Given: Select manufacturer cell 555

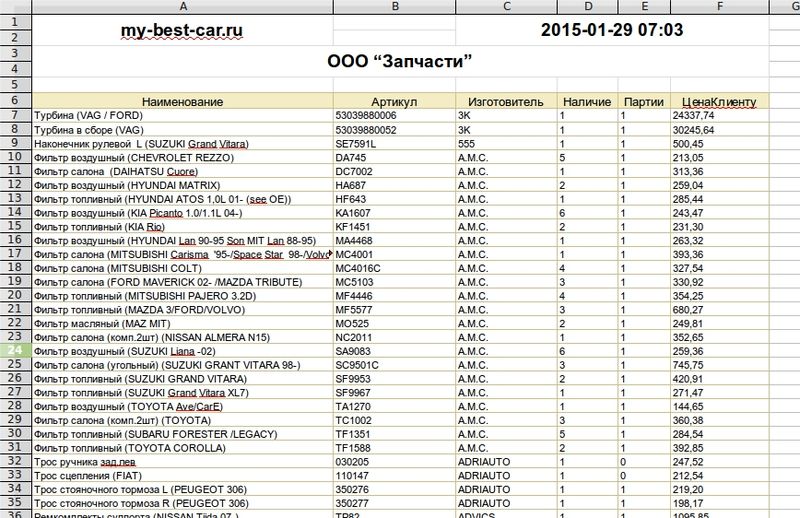Looking at the screenshot, I should click(506, 144).
